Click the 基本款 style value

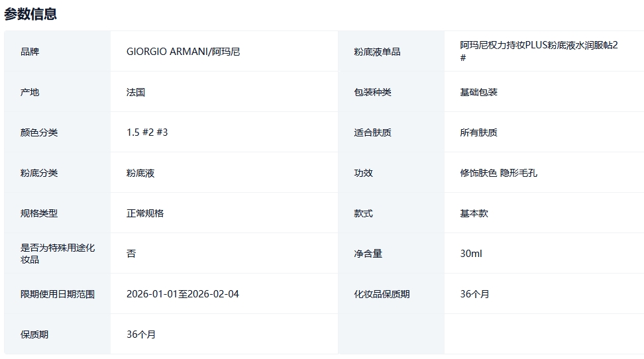[x=474, y=213]
